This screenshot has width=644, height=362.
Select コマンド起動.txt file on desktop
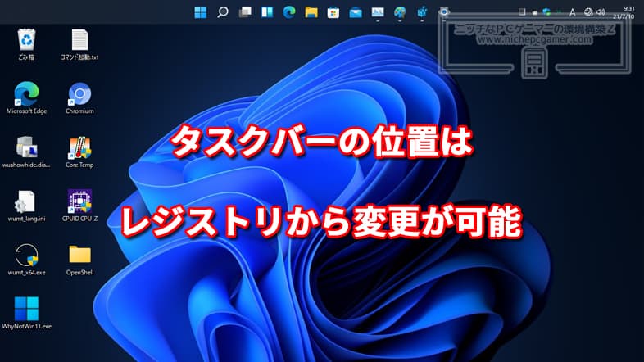coord(79,44)
